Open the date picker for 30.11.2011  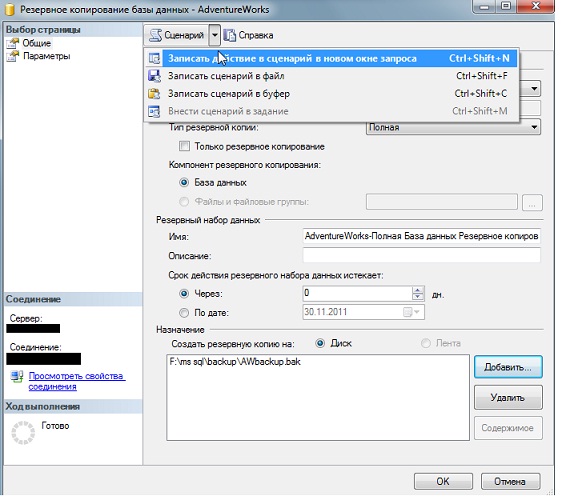(x=412, y=312)
